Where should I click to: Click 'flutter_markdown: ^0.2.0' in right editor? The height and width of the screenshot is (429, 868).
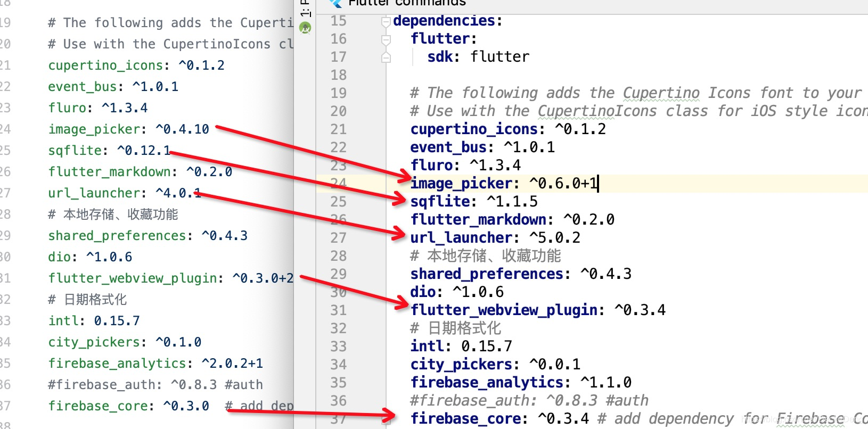[x=512, y=220]
